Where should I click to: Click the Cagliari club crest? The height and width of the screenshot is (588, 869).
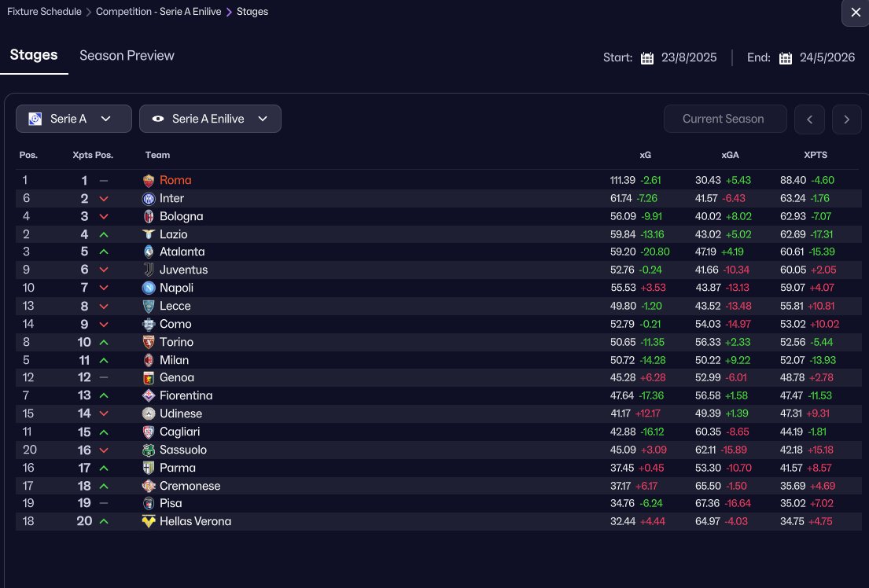(x=149, y=432)
